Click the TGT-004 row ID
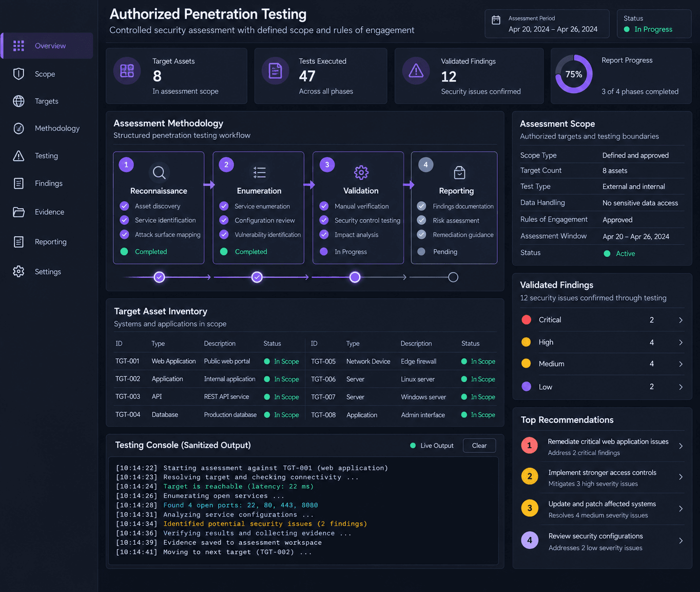 [128, 414]
